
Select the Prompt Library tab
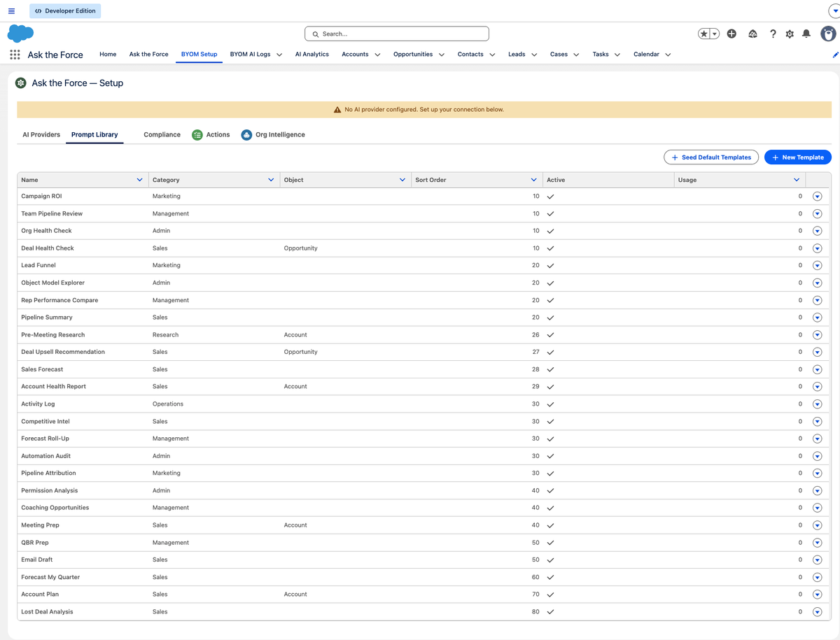click(94, 134)
